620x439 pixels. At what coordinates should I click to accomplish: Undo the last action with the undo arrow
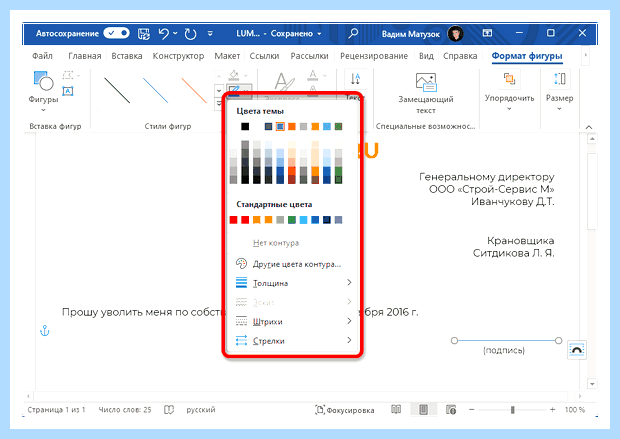click(164, 34)
